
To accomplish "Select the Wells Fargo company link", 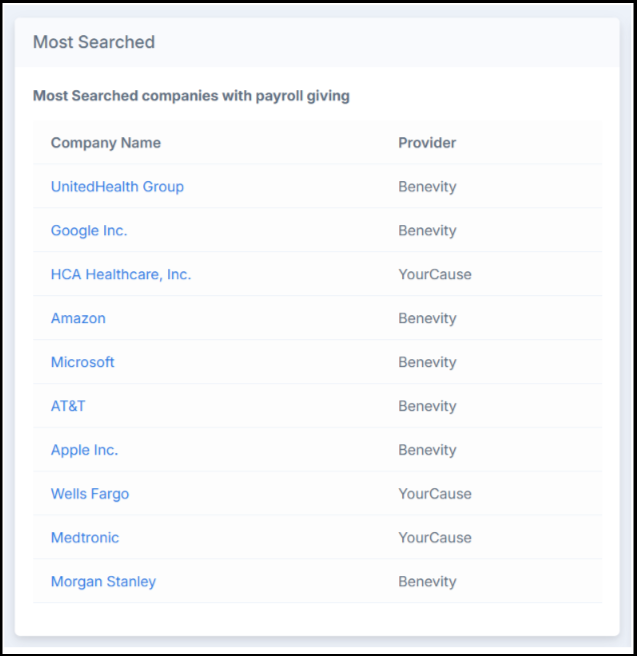I will click(x=90, y=494).
